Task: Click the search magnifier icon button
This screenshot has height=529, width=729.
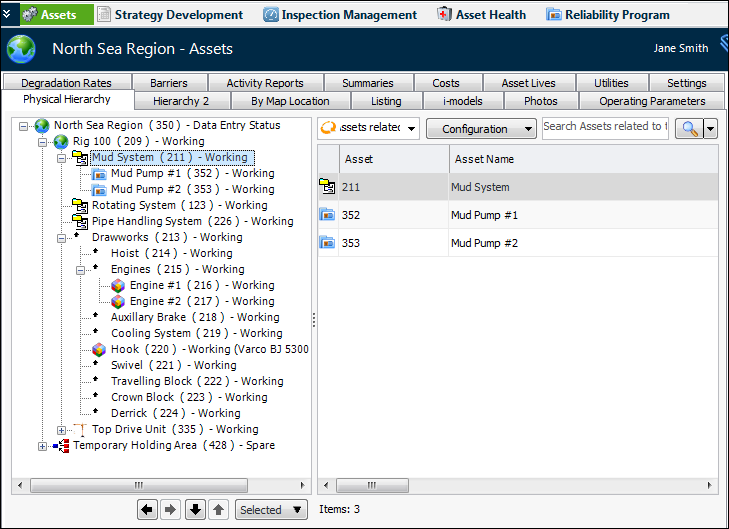Action: click(688, 128)
